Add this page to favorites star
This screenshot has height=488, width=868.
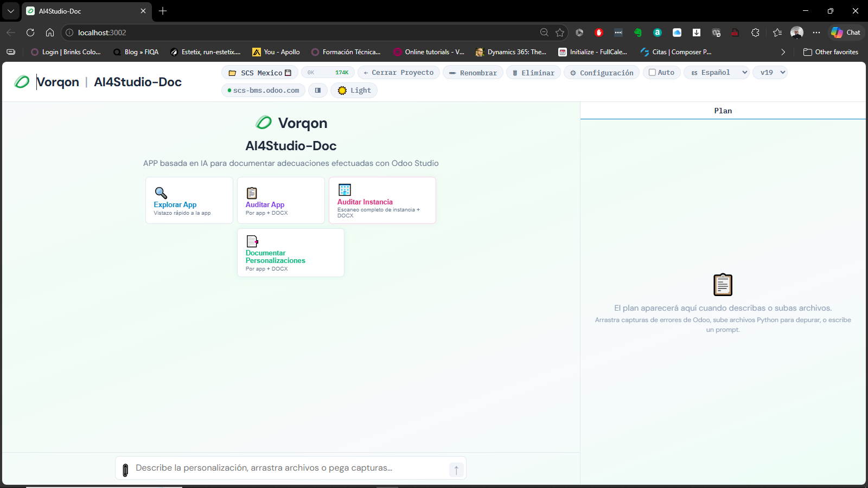[560, 33]
